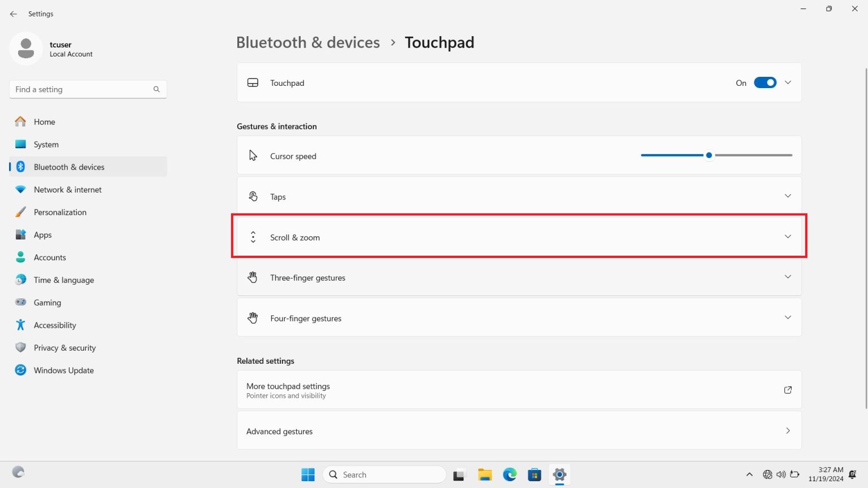Click the network status icon in system tray
868x488 pixels.
click(x=767, y=474)
